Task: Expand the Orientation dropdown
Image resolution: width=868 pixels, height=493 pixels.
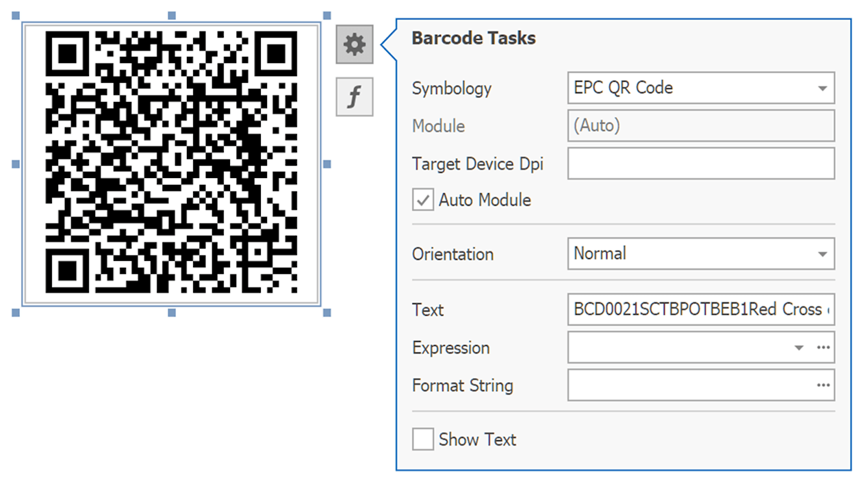Action: click(x=822, y=254)
